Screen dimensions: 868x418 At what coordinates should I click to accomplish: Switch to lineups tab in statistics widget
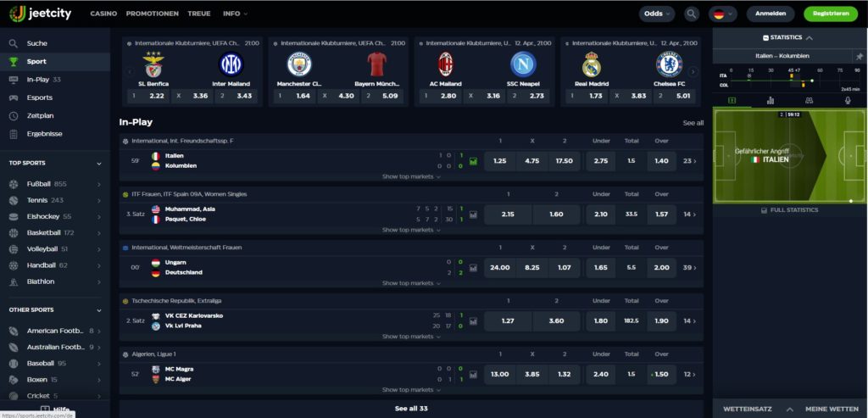(x=809, y=100)
